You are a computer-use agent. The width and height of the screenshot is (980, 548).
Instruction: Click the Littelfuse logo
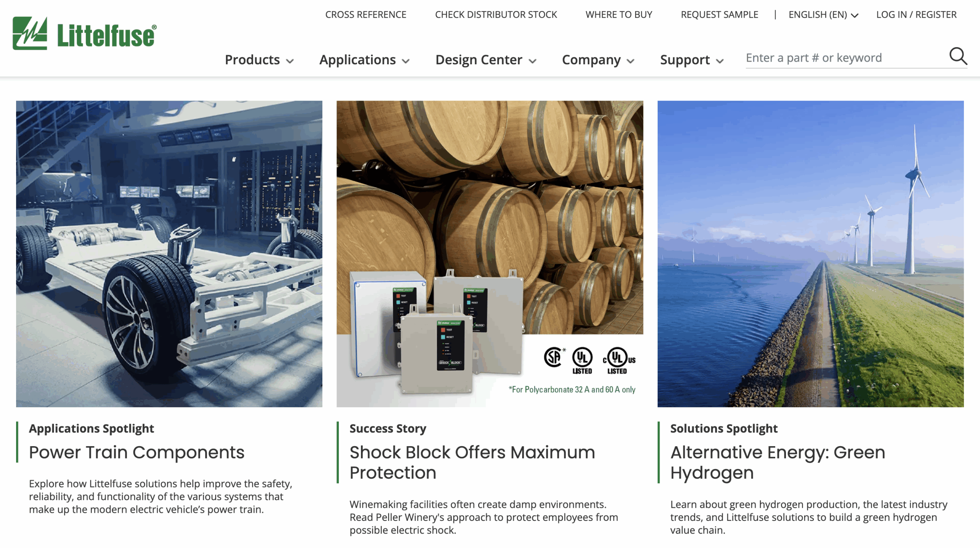coord(85,33)
